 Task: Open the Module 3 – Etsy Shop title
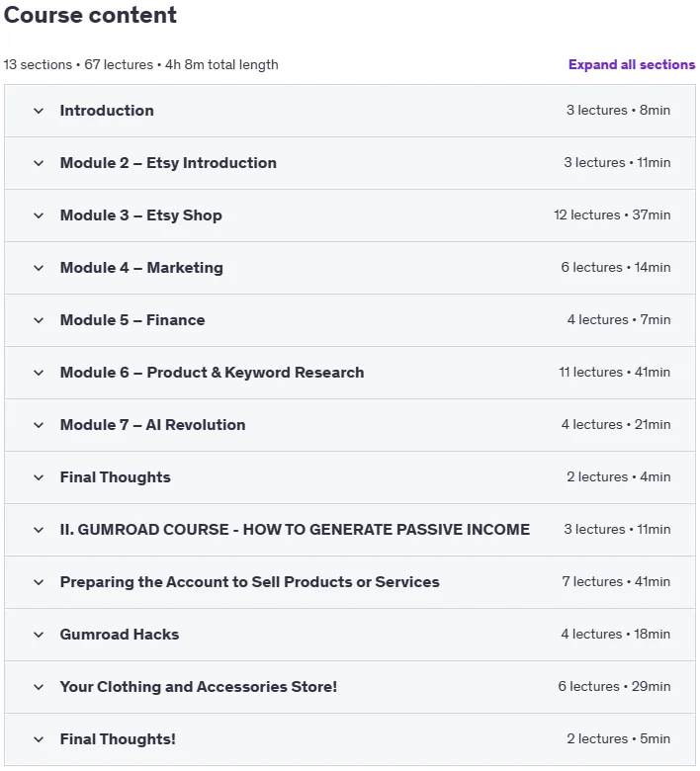click(x=140, y=215)
